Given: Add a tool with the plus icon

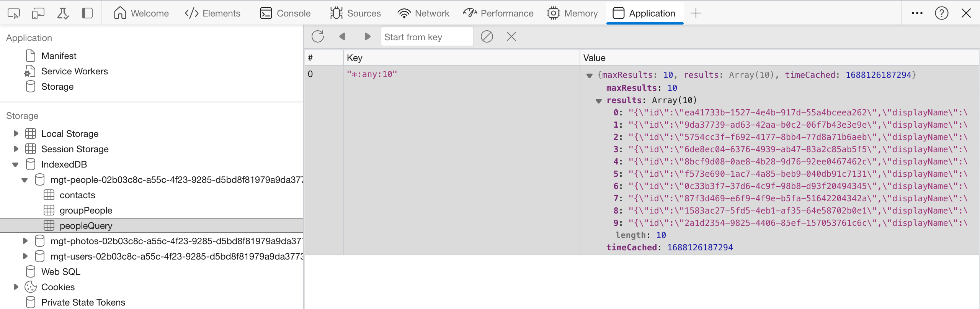Looking at the screenshot, I should [696, 13].
